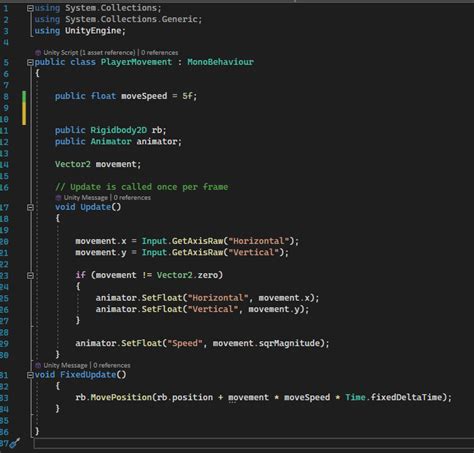Click line number 17 in the gutter
This screenshot has width=474, height=453.
tap(4, 208)
